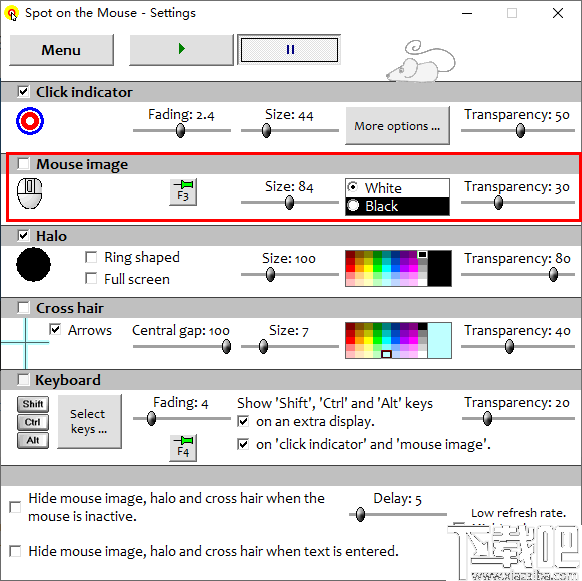Click the F4 pin hotkey icon
Screen dimensions: 582x581
183,448
